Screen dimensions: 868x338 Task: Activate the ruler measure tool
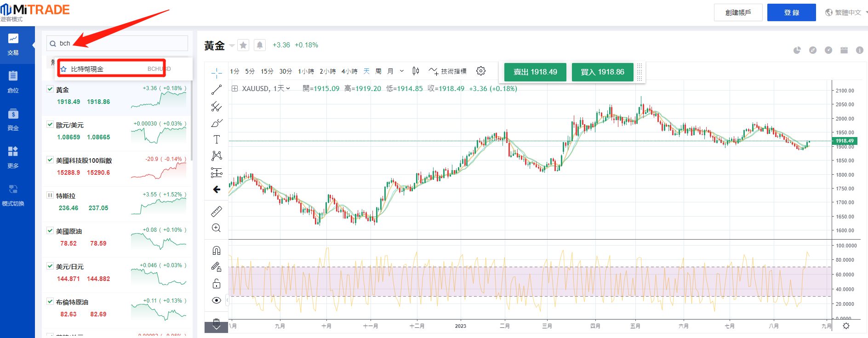coord(217,211)
